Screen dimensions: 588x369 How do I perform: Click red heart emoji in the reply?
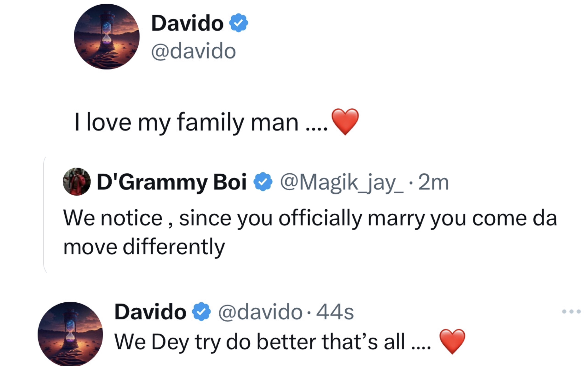[x=452, y=341]
